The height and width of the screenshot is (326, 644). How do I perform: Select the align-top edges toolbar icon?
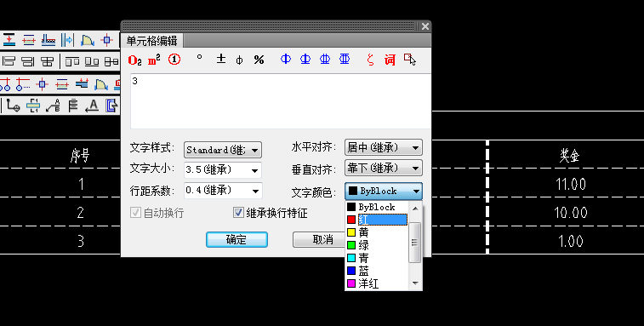(72, 61)
